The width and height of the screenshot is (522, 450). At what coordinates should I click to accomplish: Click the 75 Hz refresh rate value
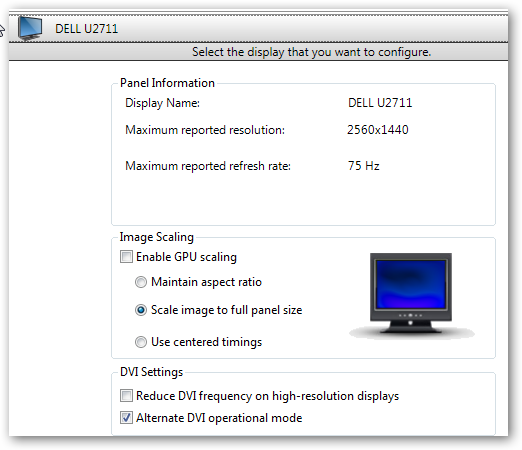[x=364, y=166]
